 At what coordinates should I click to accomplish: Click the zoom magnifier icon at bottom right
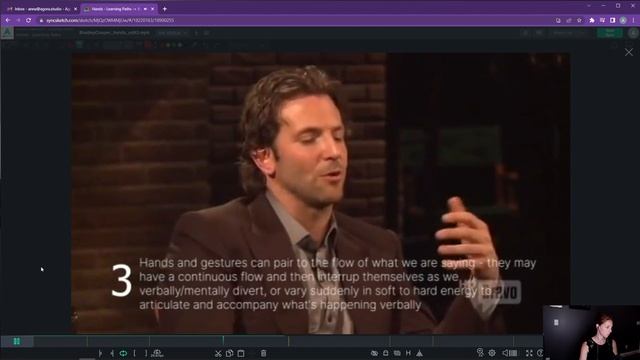point(480,353)
